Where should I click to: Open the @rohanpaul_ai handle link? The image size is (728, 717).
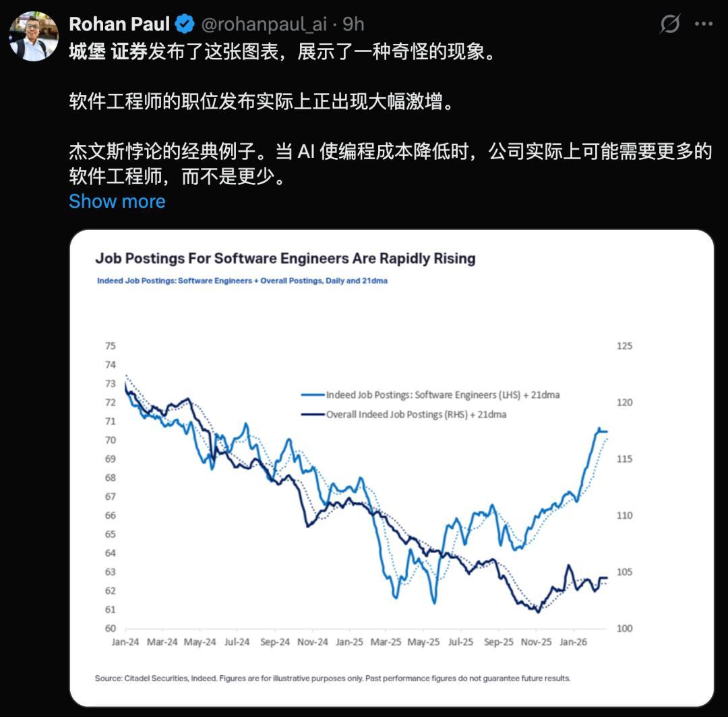click(x=264, y=25)
